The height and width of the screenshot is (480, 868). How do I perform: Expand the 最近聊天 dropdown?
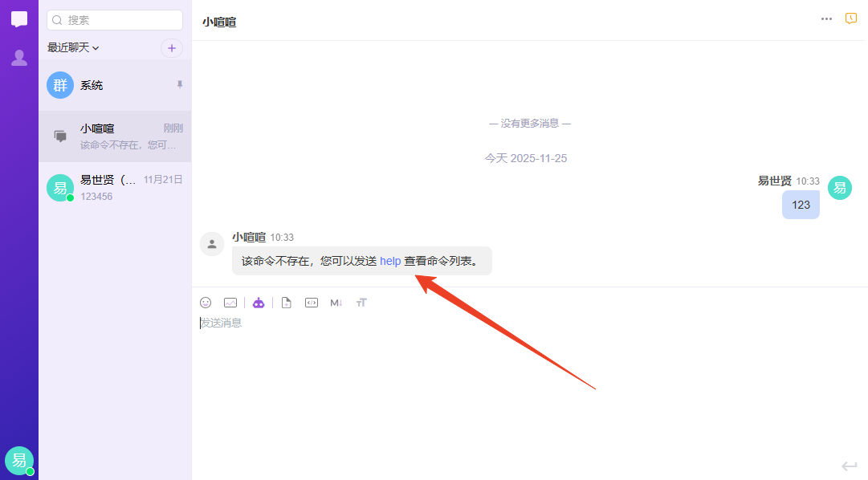[72, 47]
